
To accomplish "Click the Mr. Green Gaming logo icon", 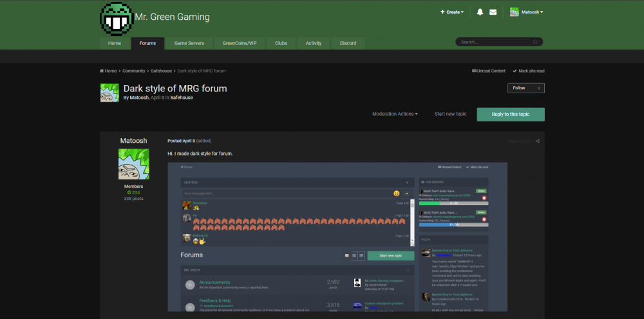I will [116, 17].
